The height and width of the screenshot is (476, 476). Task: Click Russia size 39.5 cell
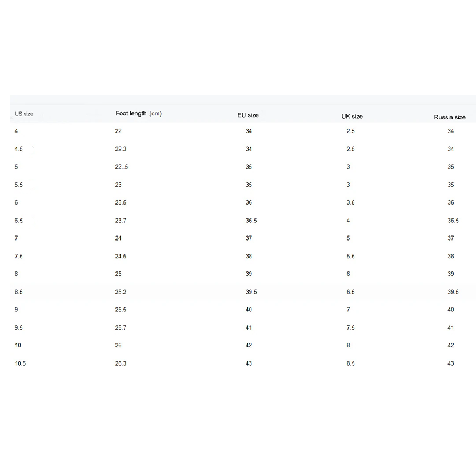(x=453, y=292)
